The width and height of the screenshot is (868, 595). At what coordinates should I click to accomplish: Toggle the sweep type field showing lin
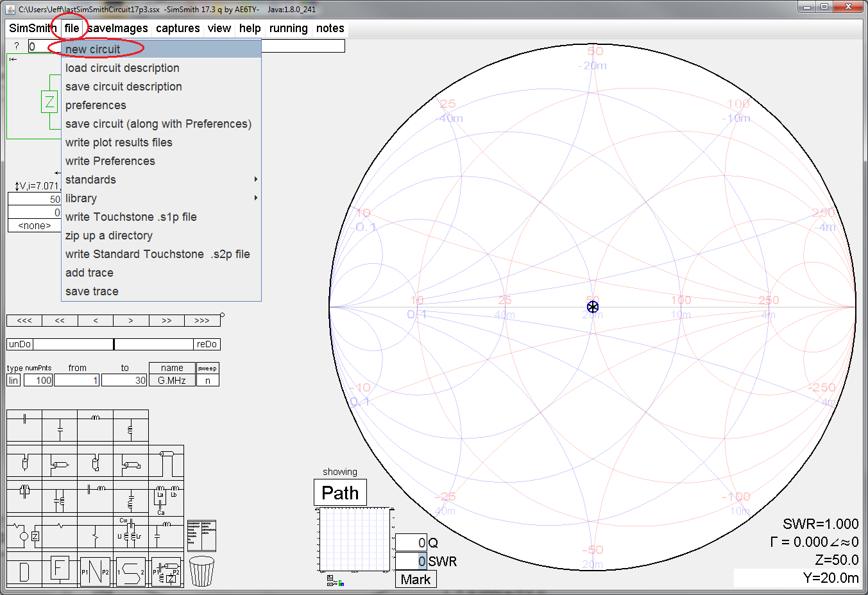point(12,380)
